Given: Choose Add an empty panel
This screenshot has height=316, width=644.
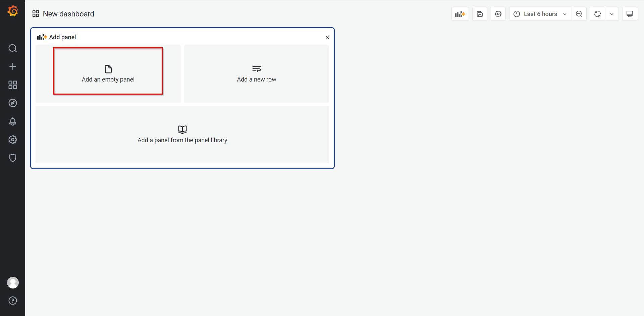Looking at the screenshot, I should (108, 74).
